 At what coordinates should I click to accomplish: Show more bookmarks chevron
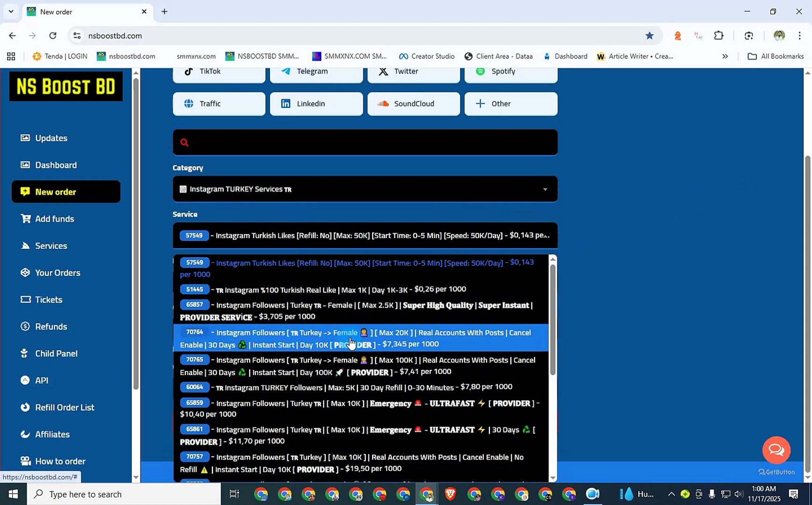click(x=725, y=57)
